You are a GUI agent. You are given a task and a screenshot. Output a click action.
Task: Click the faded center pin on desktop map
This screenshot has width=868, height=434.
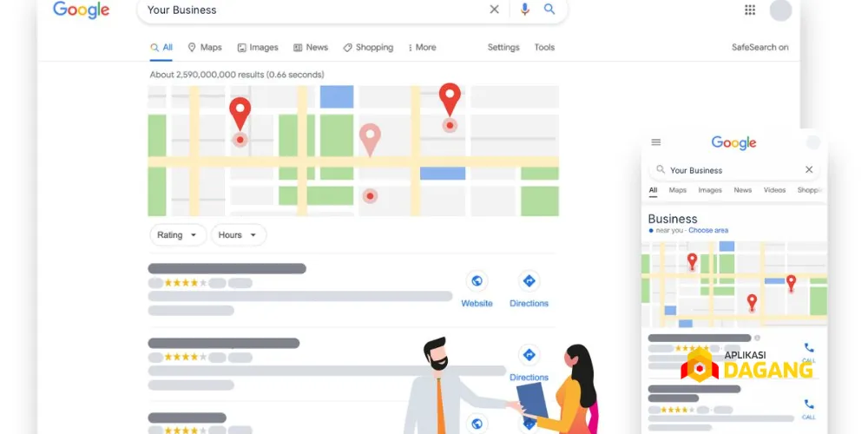click(x=370, y=140)
